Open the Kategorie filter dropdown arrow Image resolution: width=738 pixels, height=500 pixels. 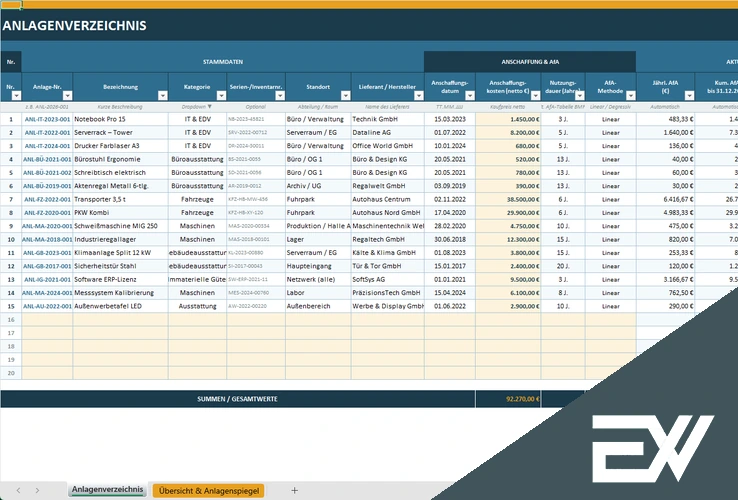click(221, 96)
